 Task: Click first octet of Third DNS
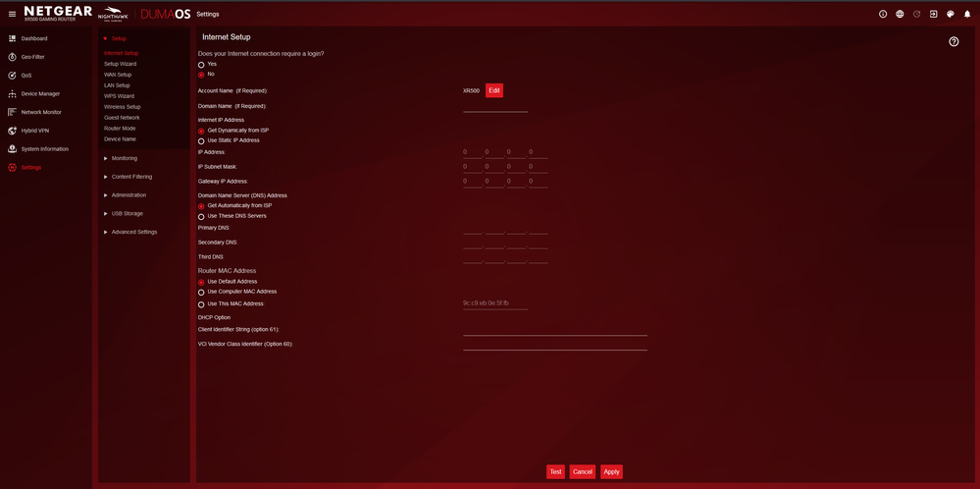473,257
